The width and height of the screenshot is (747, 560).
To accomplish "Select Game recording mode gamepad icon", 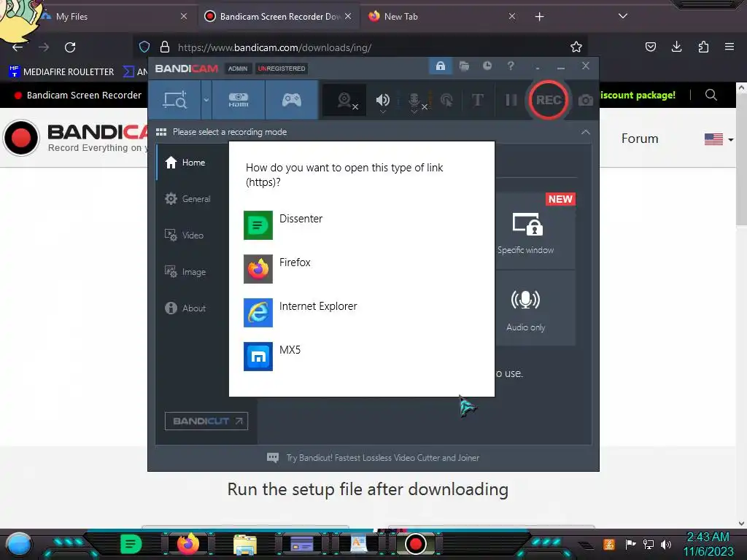I will pyautogui.click(x=292, y=100).
